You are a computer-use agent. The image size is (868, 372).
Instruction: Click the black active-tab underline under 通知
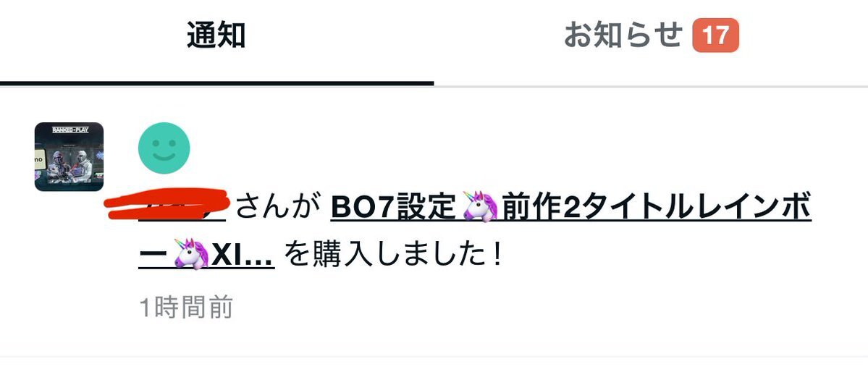click(x=217, y=83)
